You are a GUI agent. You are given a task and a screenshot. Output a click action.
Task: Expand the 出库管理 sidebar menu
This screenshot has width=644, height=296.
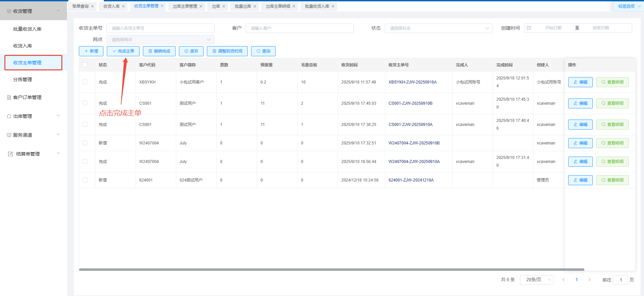tap(33, 116)
